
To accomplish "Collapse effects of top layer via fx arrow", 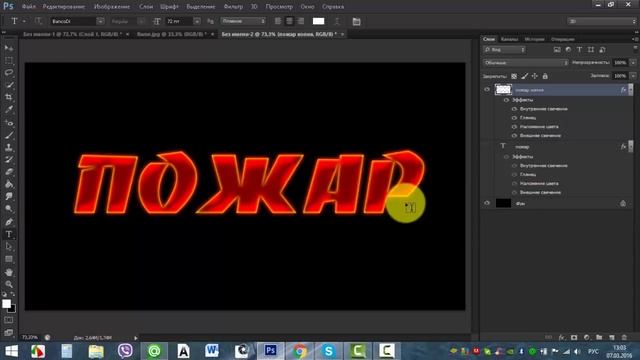I will coord(631,89).
